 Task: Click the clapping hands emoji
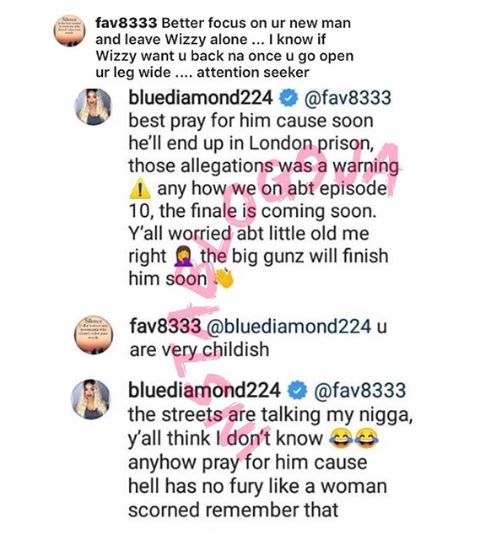tap(223, 278)
